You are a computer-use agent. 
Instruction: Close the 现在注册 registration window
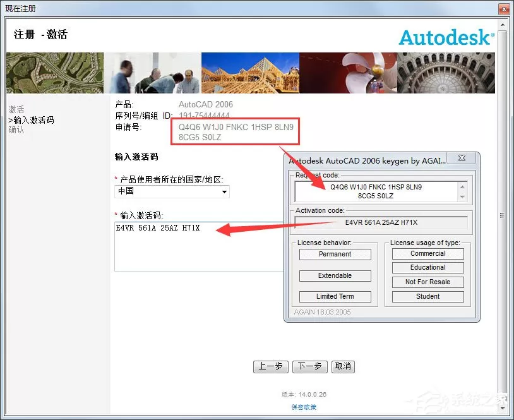[504, 9]
